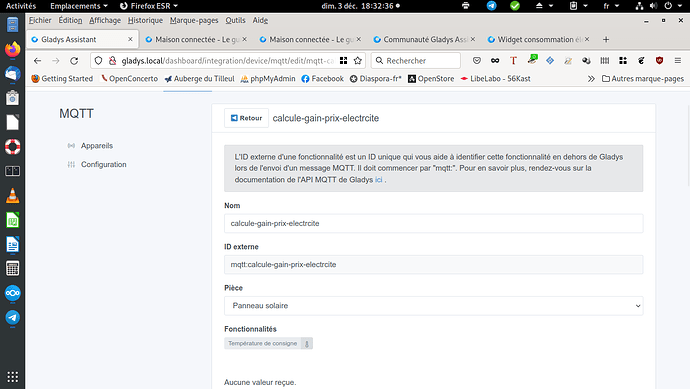Open the calculator from the dock
Viewport: 690px width, 389px height.
pos(12,268)
